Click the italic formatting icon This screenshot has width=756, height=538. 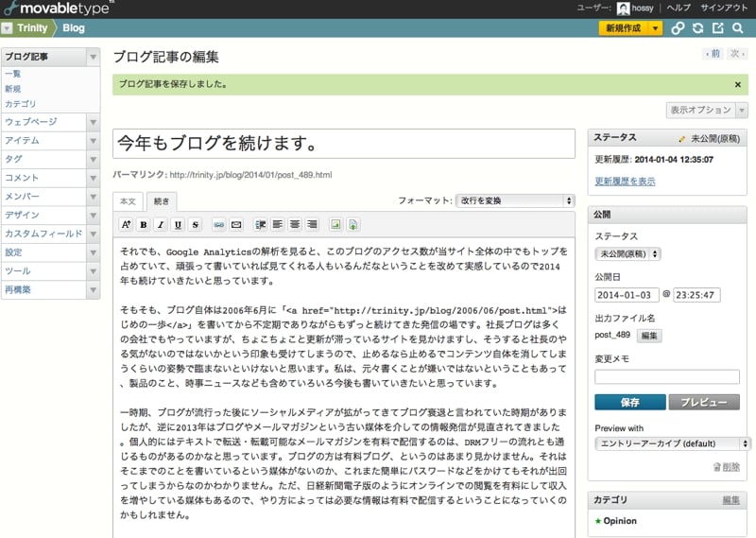(161, 225)
